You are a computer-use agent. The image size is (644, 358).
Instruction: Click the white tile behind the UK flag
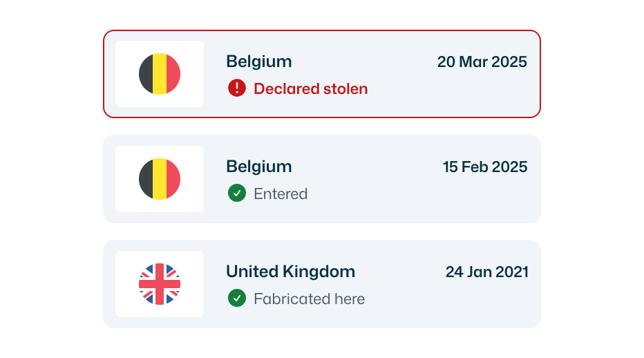124,308
